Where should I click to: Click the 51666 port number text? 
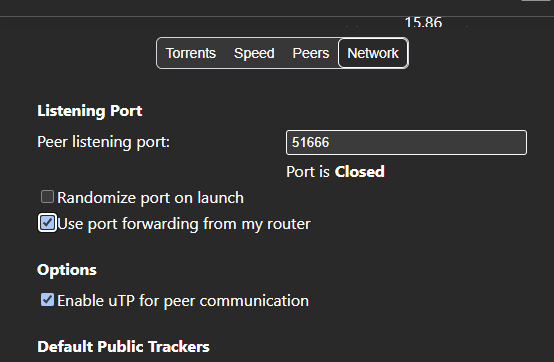(x=310, y=142)
